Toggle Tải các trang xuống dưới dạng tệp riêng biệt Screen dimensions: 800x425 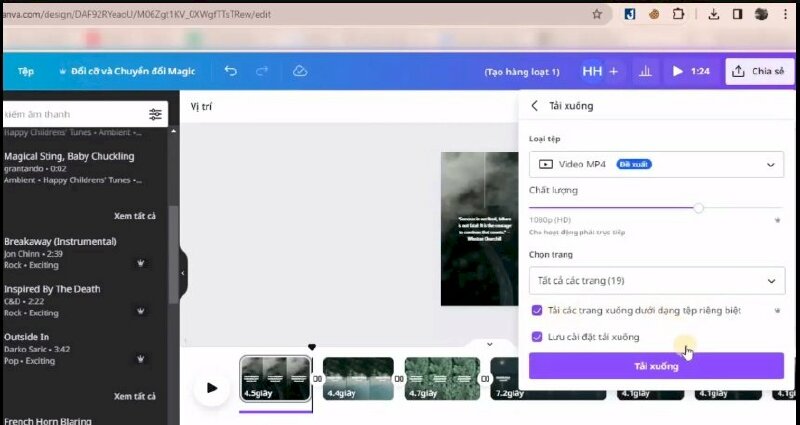(x=536, y=310)
